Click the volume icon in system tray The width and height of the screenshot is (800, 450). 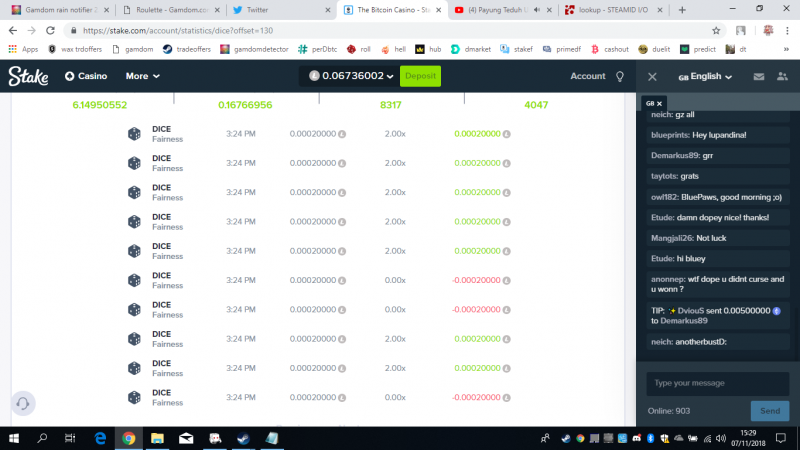[720, 438]
